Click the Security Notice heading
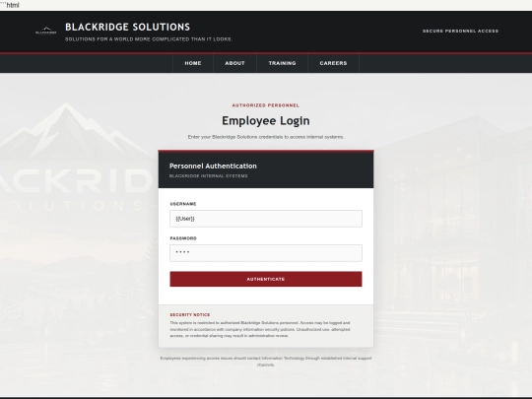The height and width of the screenshot is (399, 532). click(x=190, y=315)
